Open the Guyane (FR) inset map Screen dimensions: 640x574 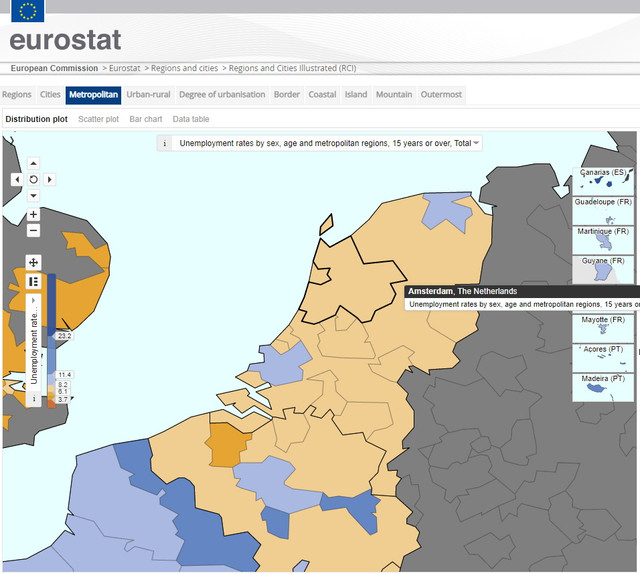tap(603, 269)
